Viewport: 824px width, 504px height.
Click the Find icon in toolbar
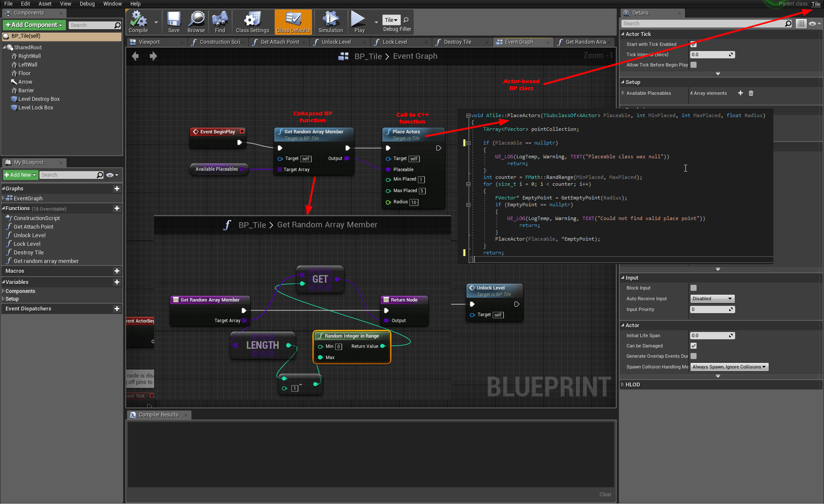(x=220, y=21)
